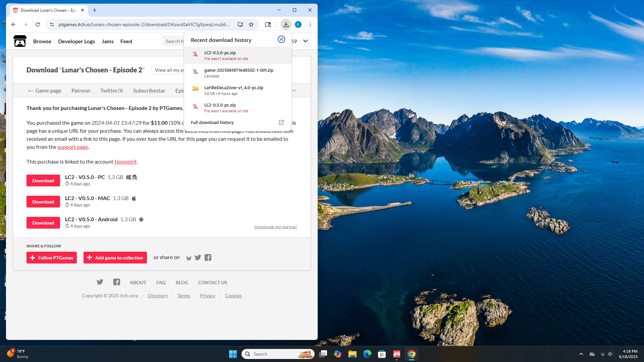
Task: Open a new browser tab
Action: 95,10
